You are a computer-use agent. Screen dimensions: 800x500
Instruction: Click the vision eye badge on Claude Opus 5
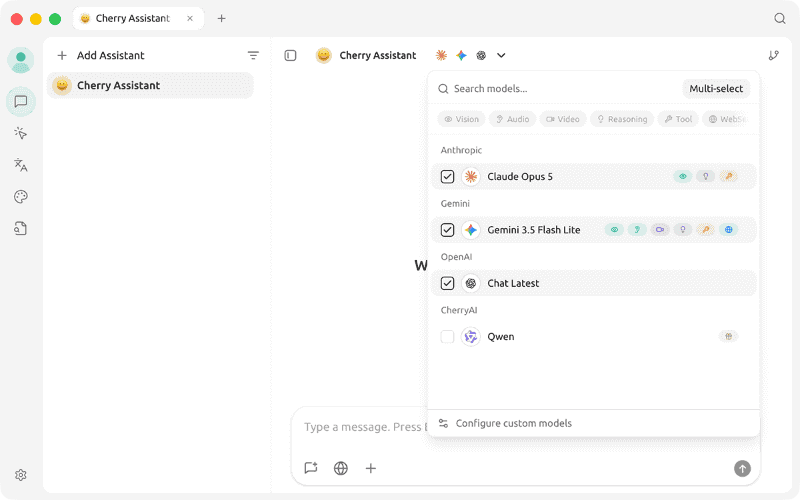(683, 177)
